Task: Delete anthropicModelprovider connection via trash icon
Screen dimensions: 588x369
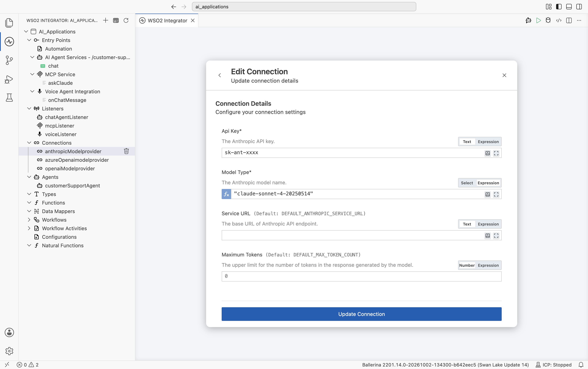Action: pos(126,151)
